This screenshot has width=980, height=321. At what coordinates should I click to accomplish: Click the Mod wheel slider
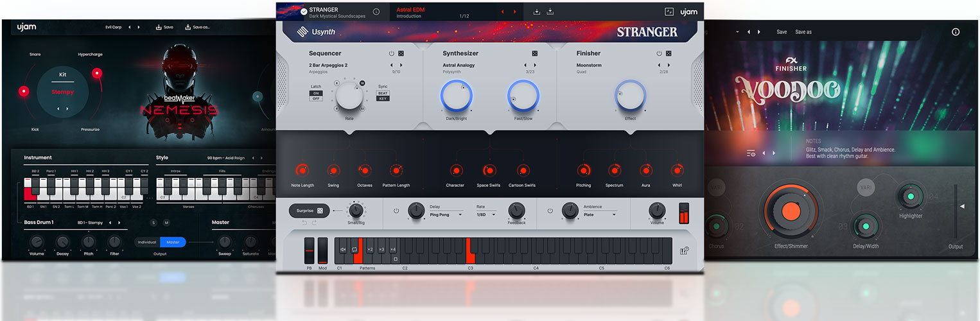tap(322, 250)
